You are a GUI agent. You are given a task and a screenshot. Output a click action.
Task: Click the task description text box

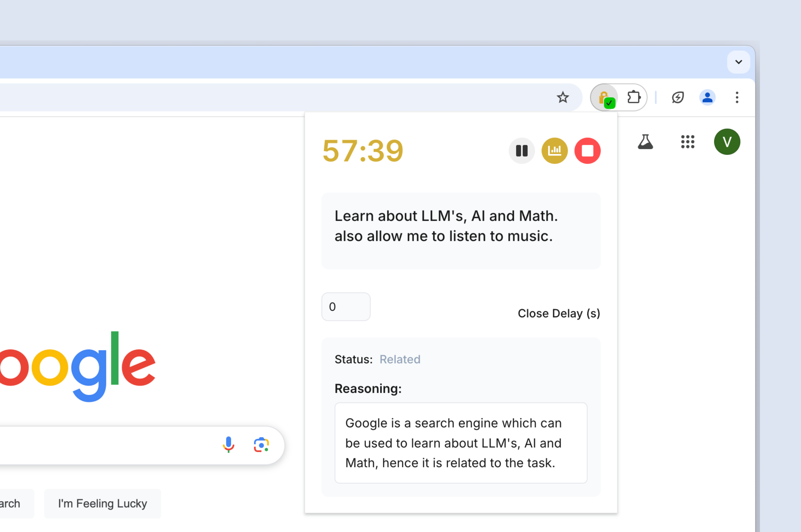tap(461, 231)
